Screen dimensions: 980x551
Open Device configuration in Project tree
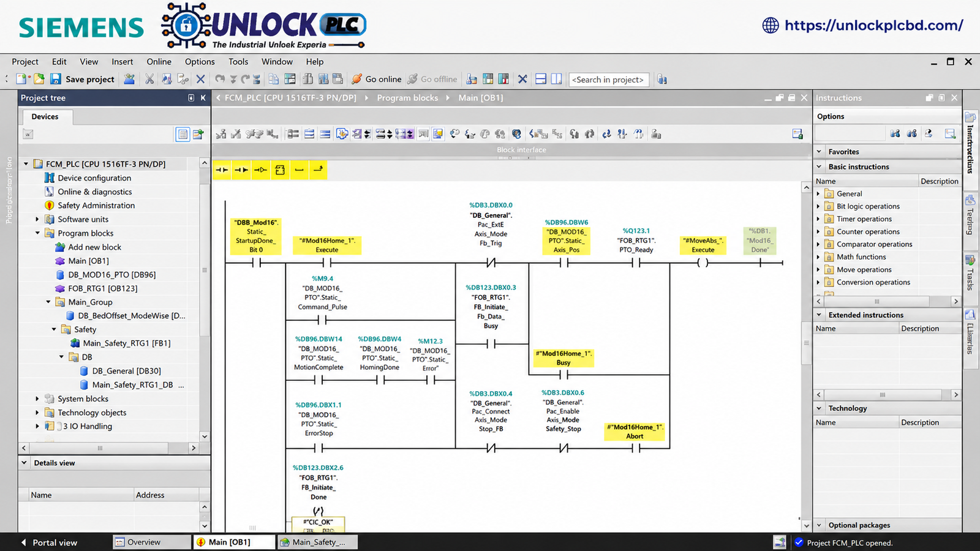tap(94, 178)
